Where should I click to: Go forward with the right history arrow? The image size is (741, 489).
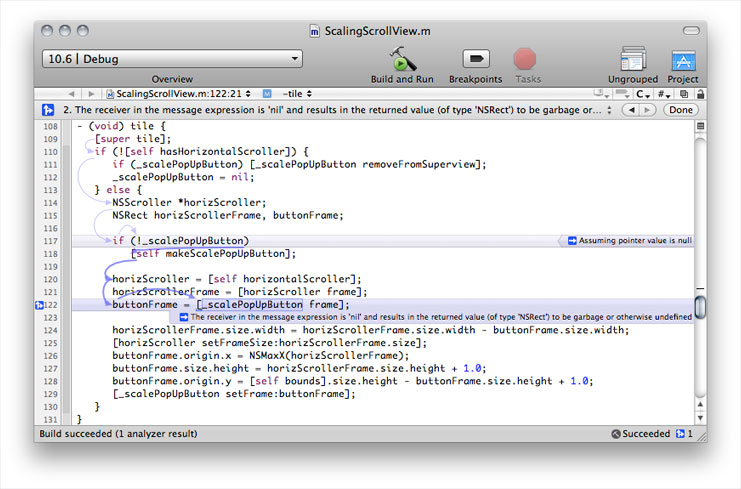(x=86, y=92)
